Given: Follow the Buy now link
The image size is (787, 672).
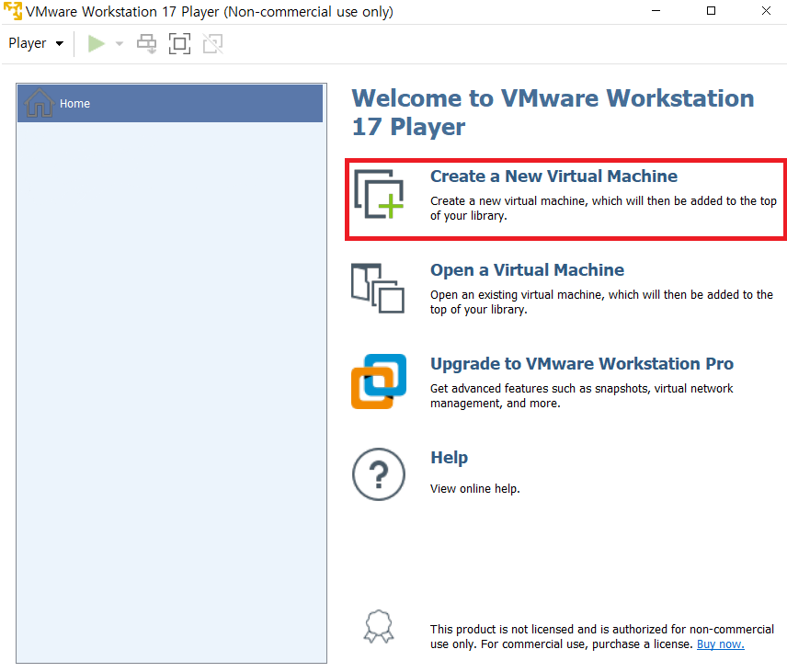Looking at the screenshot, I should pos(720,644).
